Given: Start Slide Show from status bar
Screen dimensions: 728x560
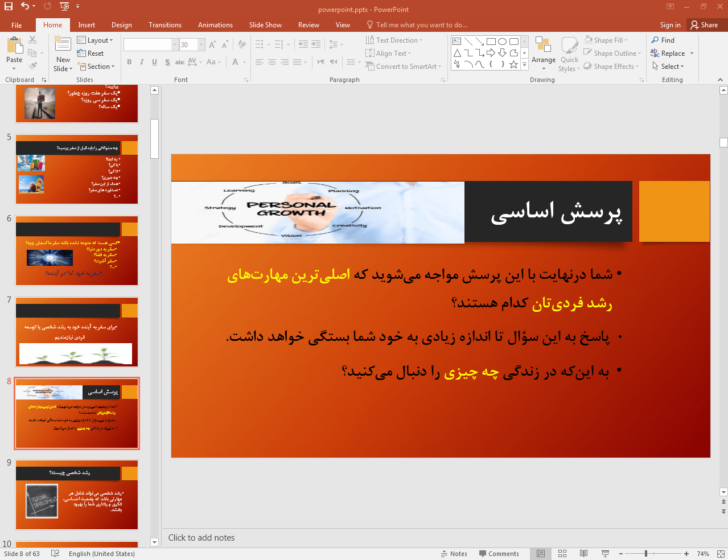Looking at the screenshot, I should 605,554.
